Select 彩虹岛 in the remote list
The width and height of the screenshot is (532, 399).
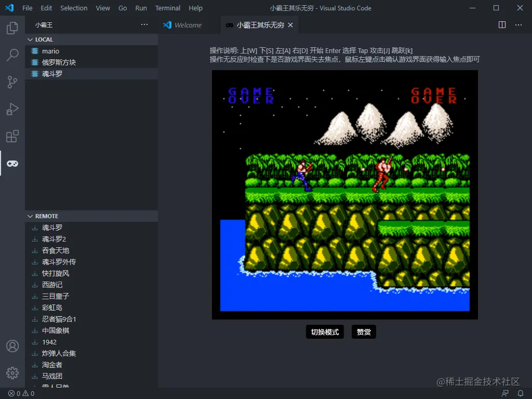click(91, 308)
